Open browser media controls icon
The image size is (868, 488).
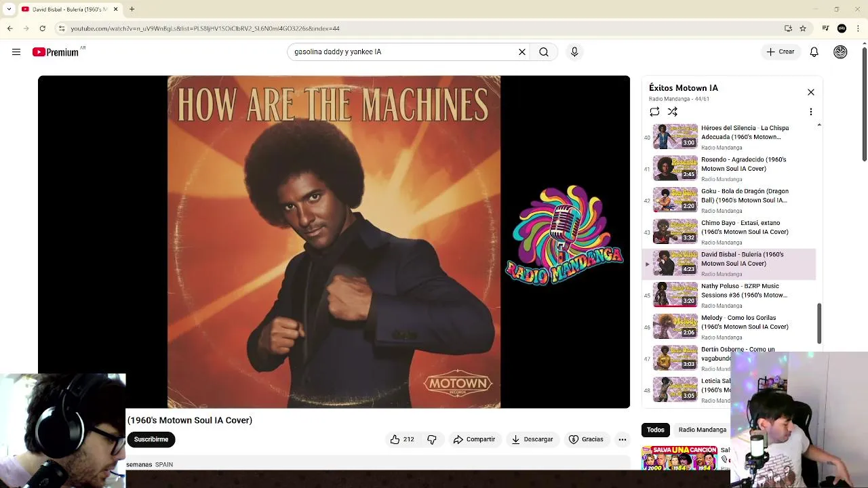825,28
